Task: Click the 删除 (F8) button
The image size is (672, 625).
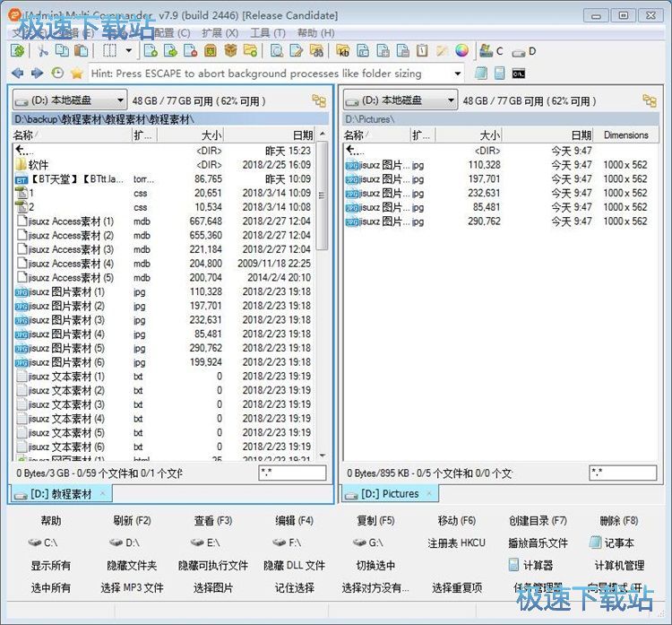Action: coord(619,521)
